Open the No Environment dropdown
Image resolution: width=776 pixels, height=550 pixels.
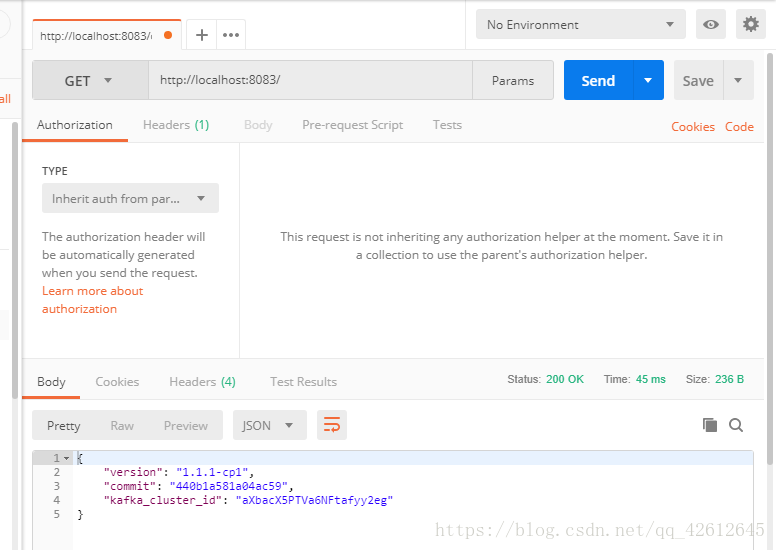pos(581,24)
